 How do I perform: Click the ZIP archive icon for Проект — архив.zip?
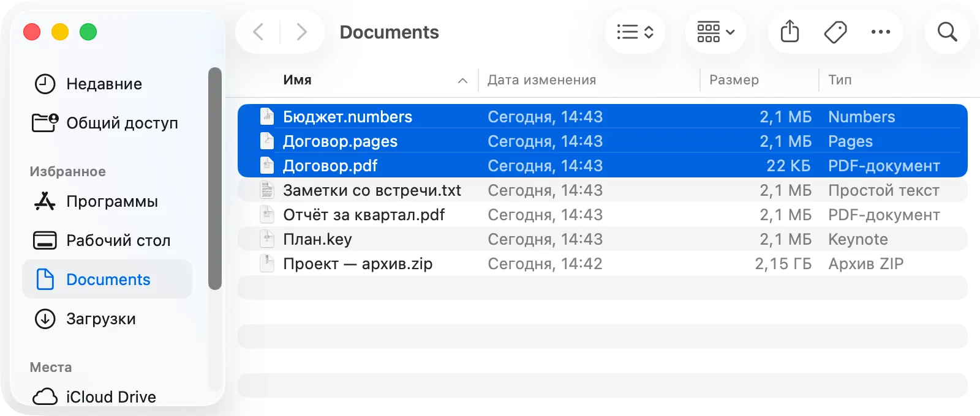pos(267,264)
